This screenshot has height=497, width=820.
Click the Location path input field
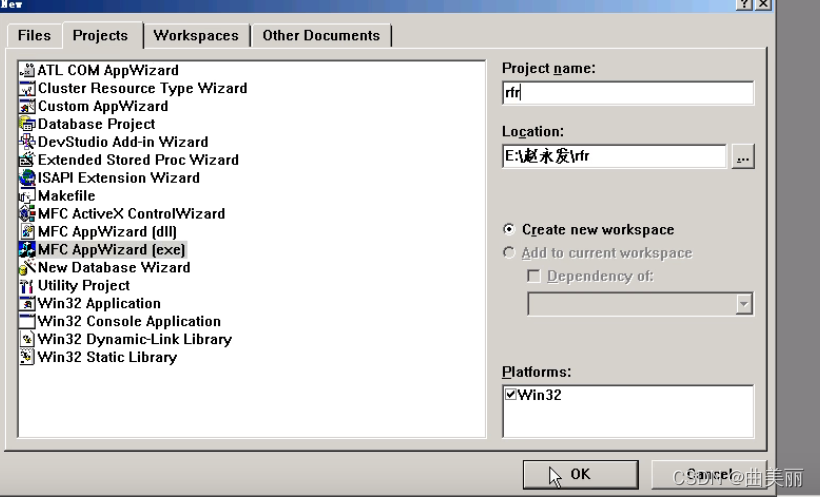[x=614, y=156]
